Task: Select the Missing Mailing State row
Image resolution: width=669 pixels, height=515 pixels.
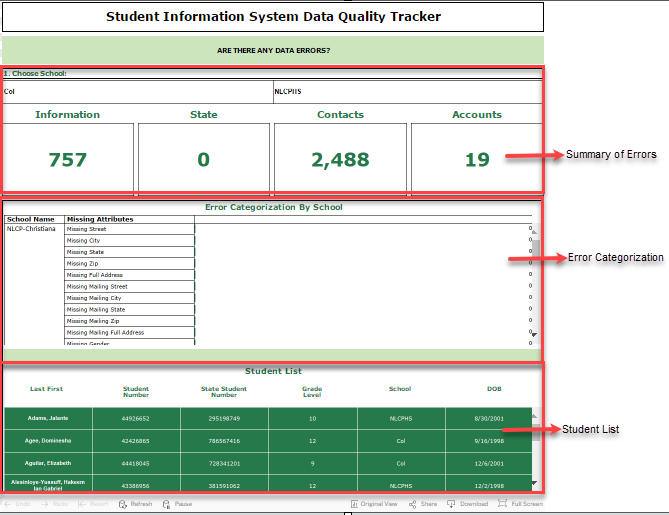Action: pos(130,310)
